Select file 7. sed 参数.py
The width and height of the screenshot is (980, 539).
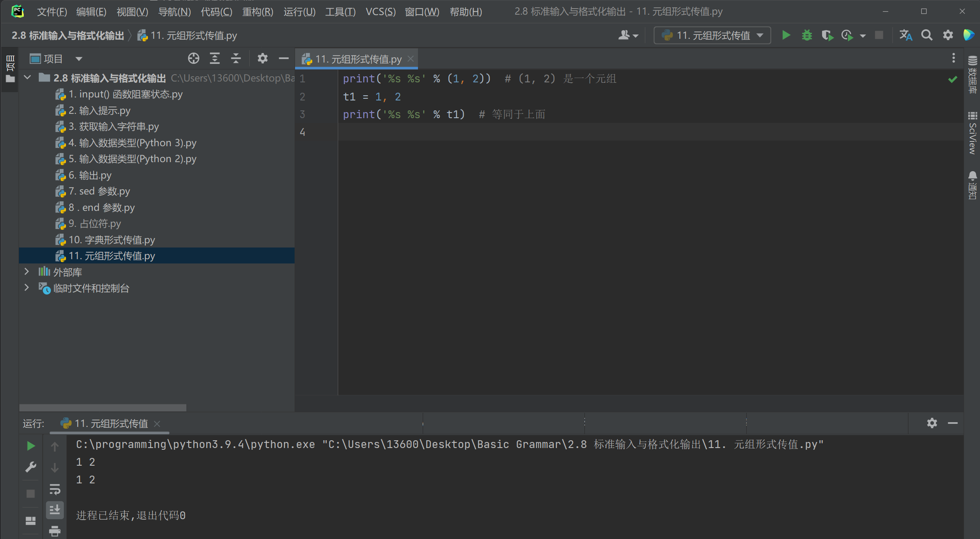pos(92,191)
